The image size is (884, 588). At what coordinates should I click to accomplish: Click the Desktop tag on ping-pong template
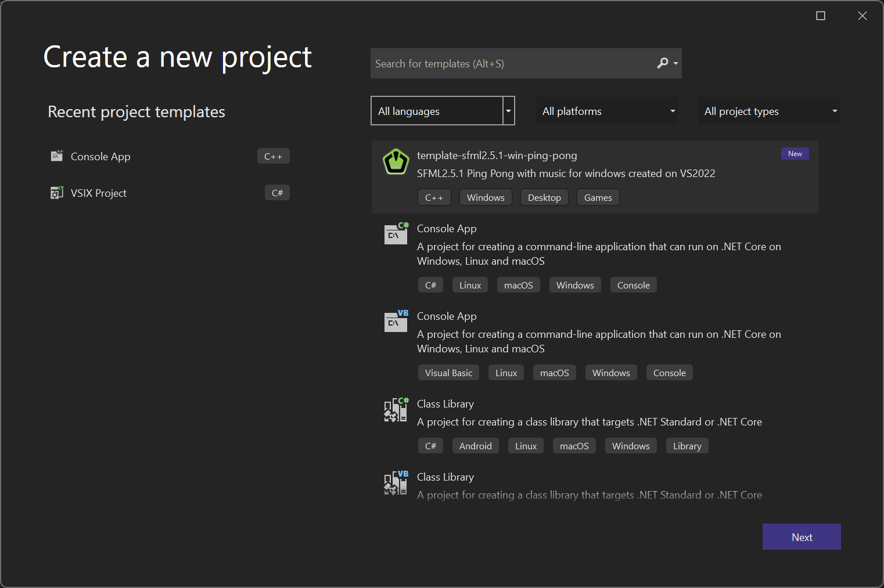544,197
